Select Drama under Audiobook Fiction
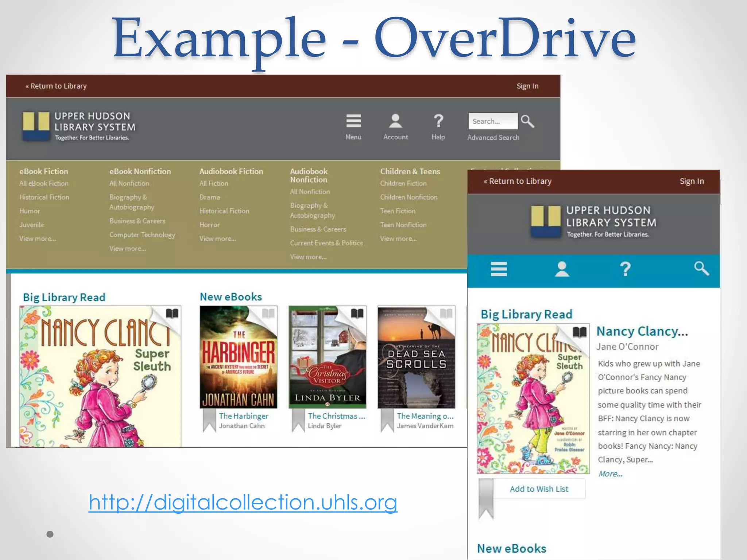The width and height of the screenshot is (747, 560). pos(210,197)
